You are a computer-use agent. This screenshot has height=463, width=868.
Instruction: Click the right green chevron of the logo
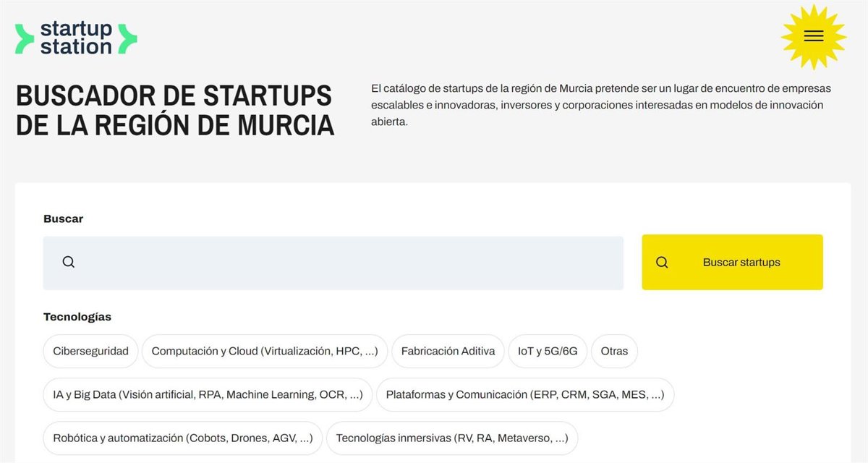coord(127,38)
